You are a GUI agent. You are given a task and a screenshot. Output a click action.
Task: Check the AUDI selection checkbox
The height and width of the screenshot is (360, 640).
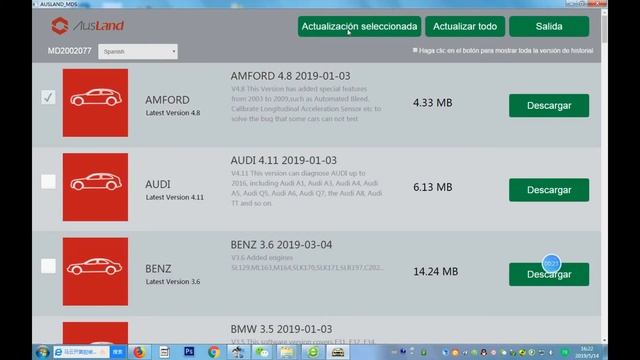[48, 182]
